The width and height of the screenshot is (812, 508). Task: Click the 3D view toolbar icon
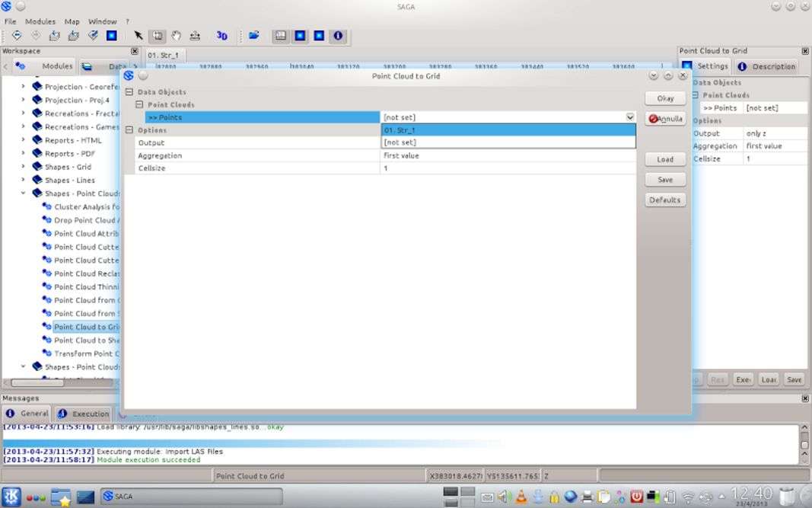point(221,36)
